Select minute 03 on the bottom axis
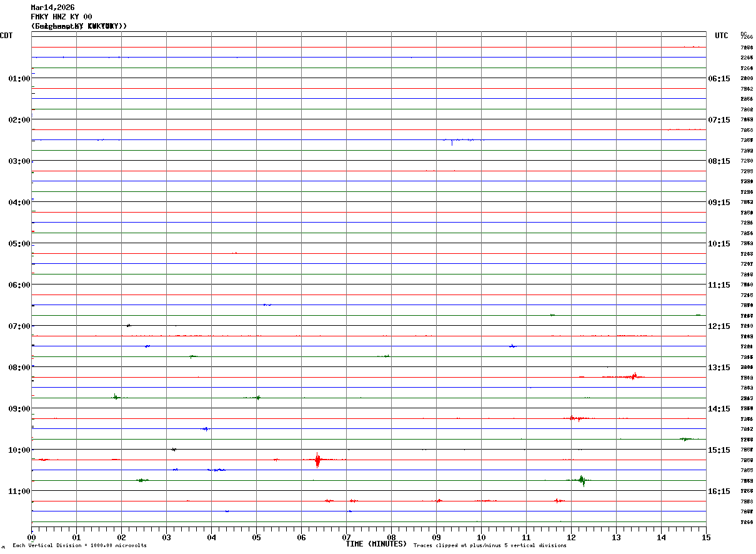This screenshot has height=554, width=756. tap(166, 538)
